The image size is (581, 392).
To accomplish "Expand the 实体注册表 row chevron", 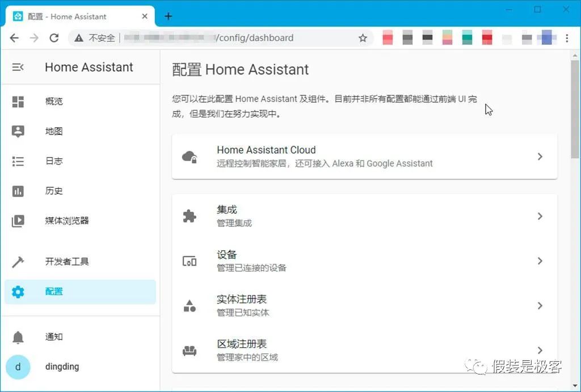I will tap(540, 306).
